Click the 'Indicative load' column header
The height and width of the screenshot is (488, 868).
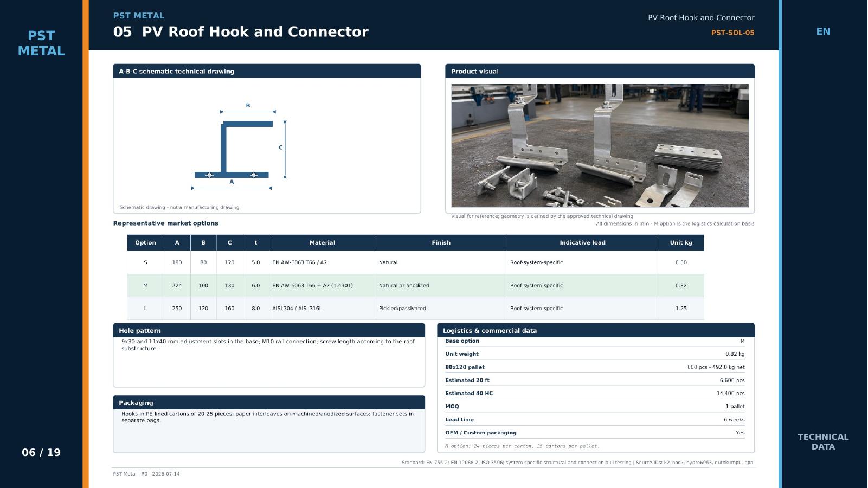tap(582, 242)
